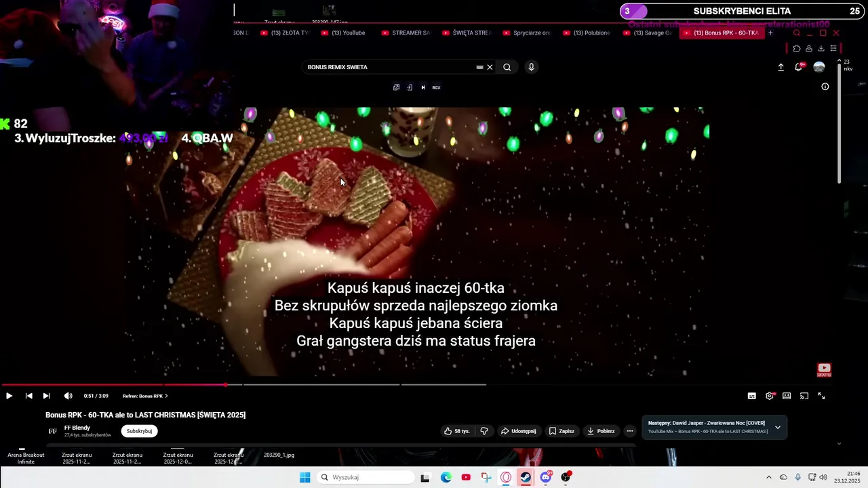Switch to STREAMER SA tab
868x488 pixels.
click(407, 33)
